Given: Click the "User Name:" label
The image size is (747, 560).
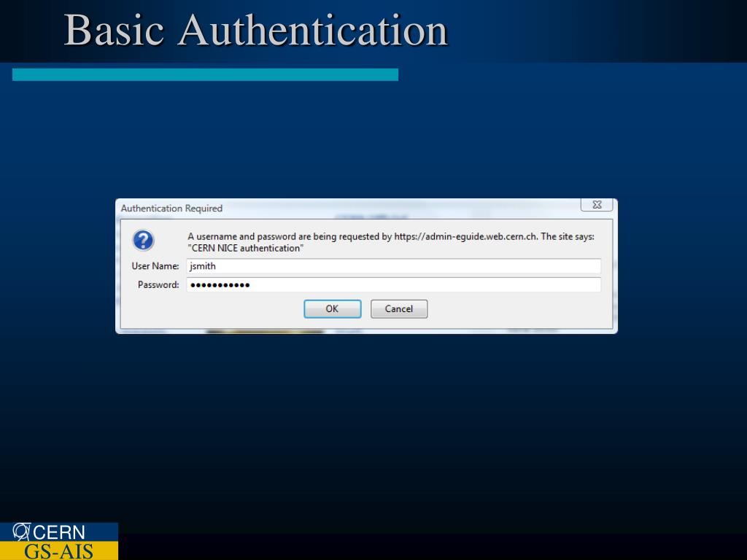Looking at the screenshot, I should point(155,266).
